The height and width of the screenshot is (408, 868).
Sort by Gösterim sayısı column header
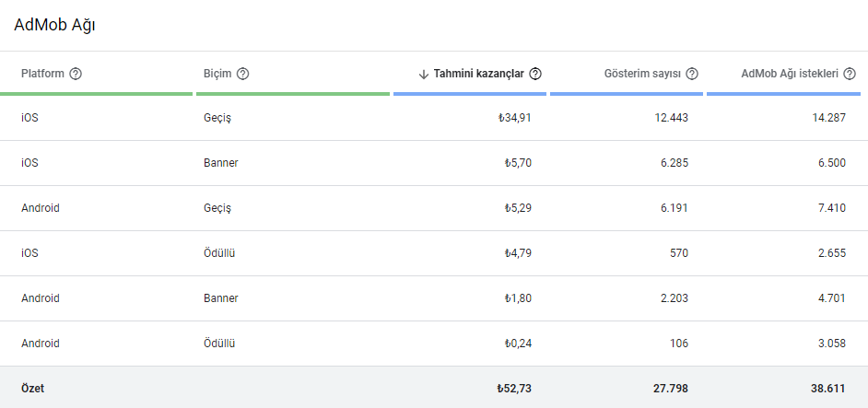pyautogui.click(x=642, y=74)
